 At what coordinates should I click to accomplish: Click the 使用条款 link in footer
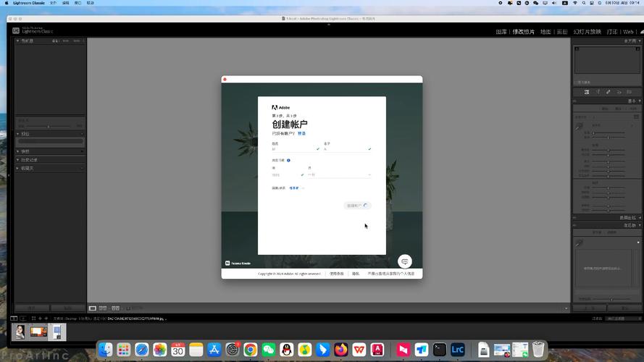point(337,274)
